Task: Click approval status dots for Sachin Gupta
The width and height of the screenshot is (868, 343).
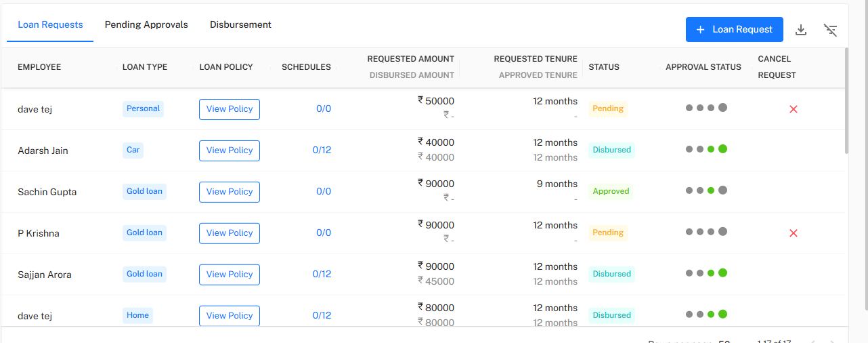Action: [x=706, y=190]
